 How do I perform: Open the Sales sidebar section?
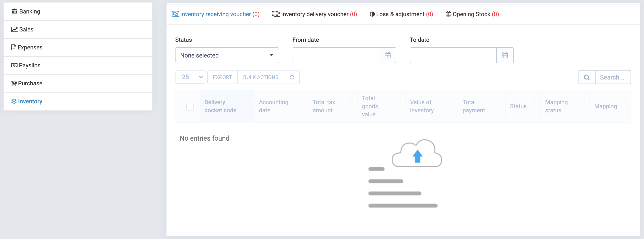[x=78, y=29]
